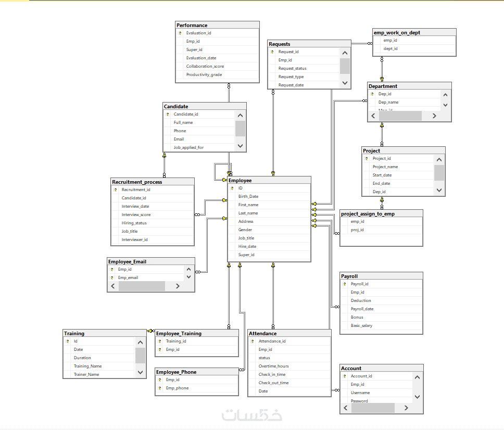Click the up arrow in Candidate table scrollbar

click(240, 116)
